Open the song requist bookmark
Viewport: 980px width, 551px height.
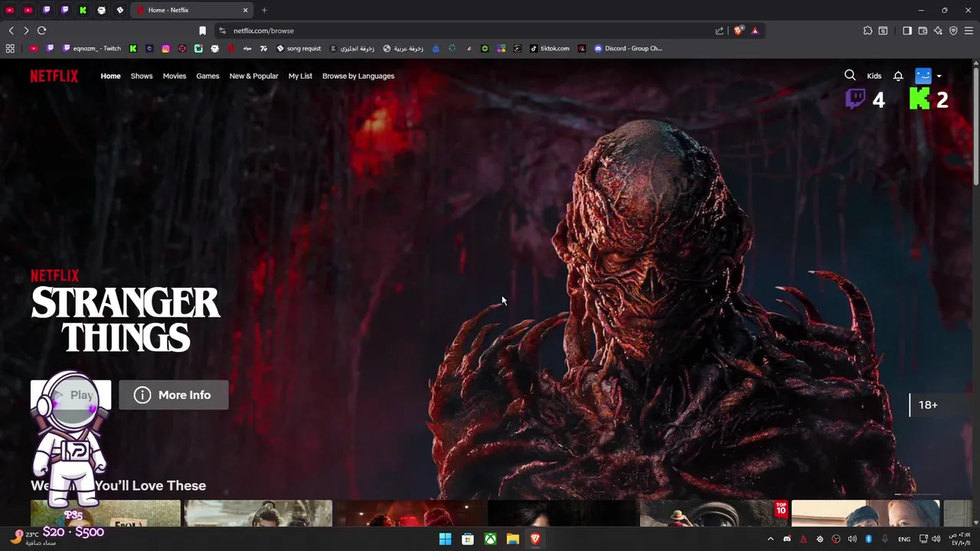click(299, 48)
